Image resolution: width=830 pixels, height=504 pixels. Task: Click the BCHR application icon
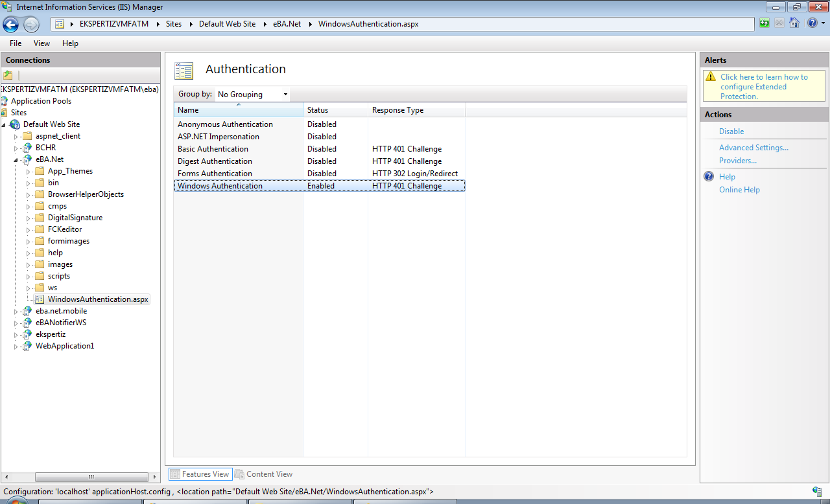[x=27, y=148]
